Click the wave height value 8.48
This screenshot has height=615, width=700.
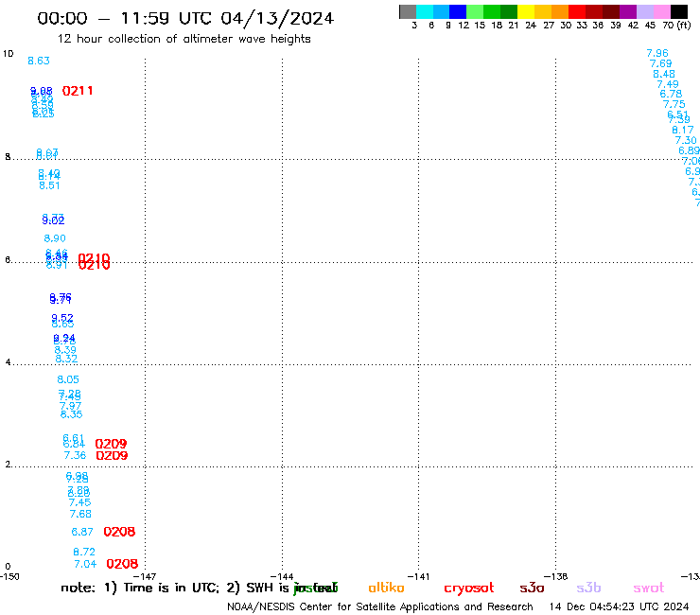pyautogui.click(x=664, y=74)
